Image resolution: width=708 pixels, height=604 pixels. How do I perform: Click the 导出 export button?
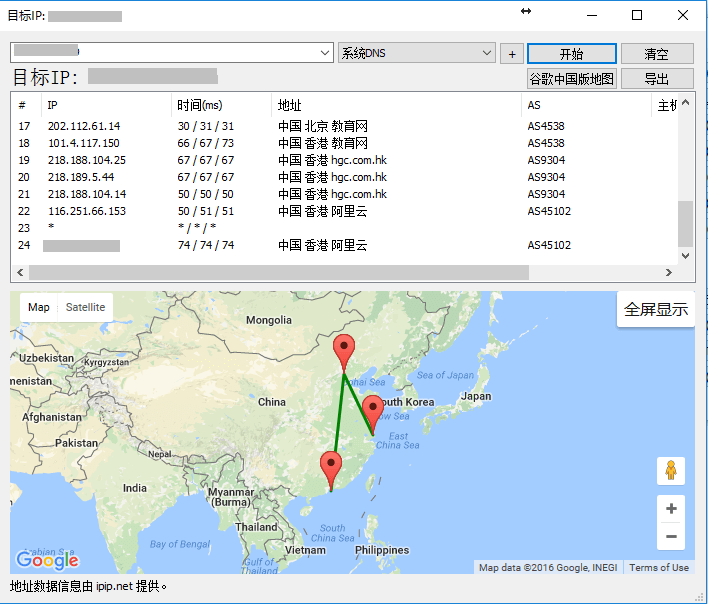click(657, 79)
